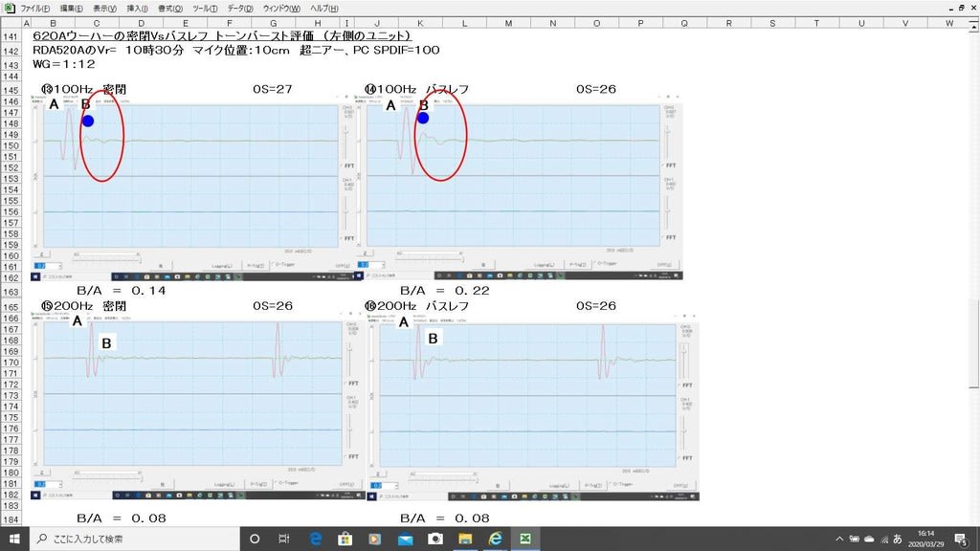980x551 pixels.
Task: Click the taskbar search box ここに入力して検索
Action: coord(134,539)
